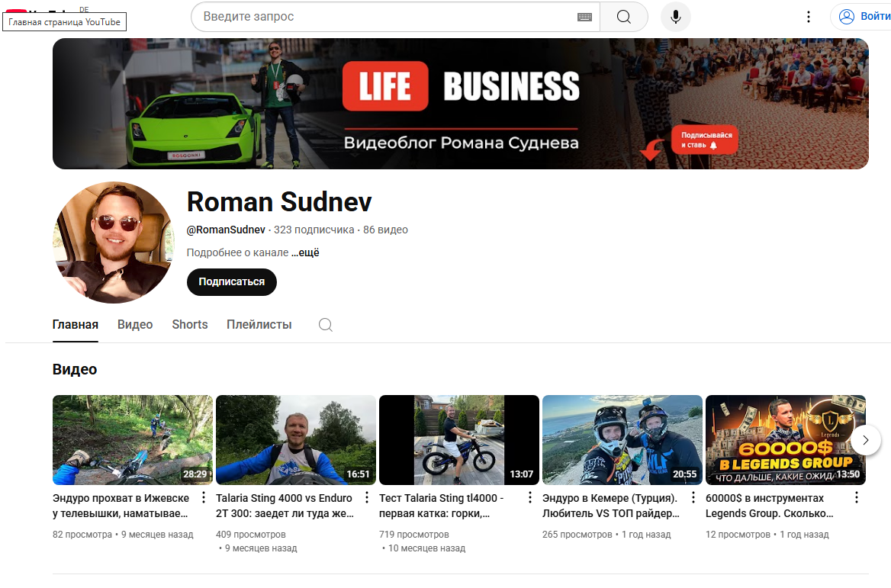
Task: Play the 13:07 electric bike thumbnail
Action: pyautogui.click(x=458, y=440)
